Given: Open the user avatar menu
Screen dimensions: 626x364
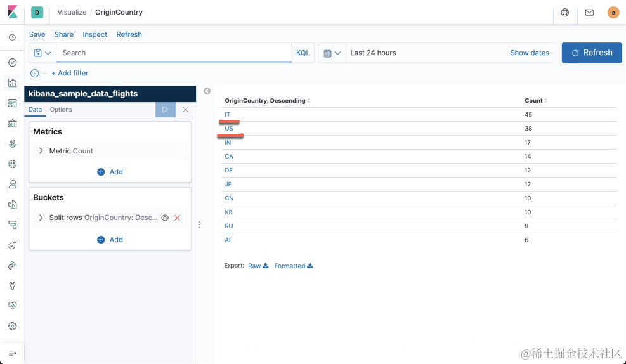Looking at the screenshot, I should (x=613, y=13).
